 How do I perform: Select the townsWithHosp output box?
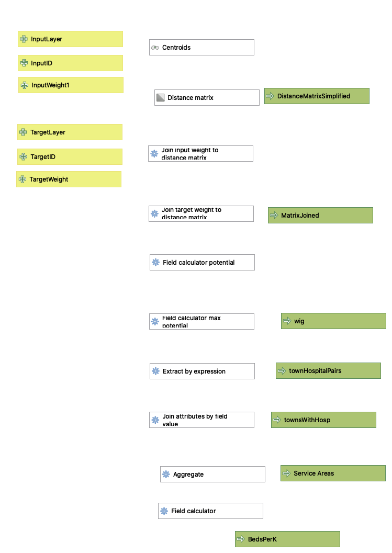point(323,420)
